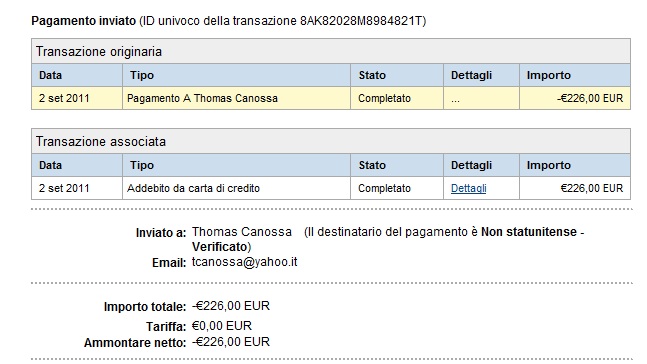Select the Pagamento A Thomas Canossa row
The height and width of the screenshot is (364, 647).
coord(331,98)
